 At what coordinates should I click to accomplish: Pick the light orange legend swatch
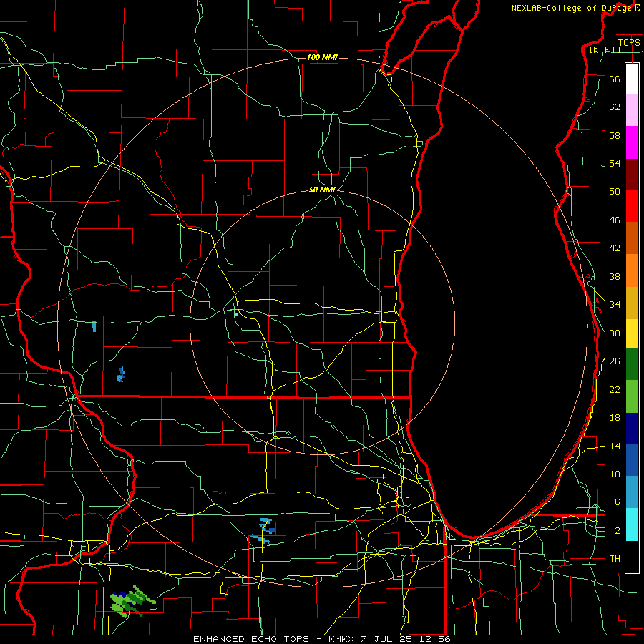(632, 270)
